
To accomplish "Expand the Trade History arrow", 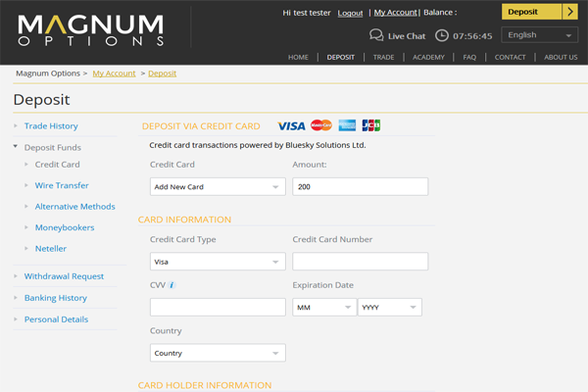I will pos(16,125).
